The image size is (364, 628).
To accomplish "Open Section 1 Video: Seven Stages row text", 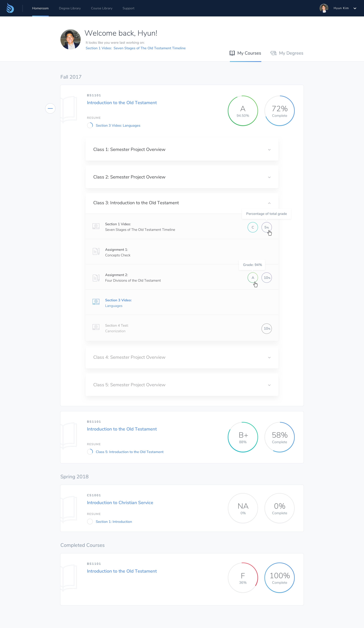I will 140,227.
